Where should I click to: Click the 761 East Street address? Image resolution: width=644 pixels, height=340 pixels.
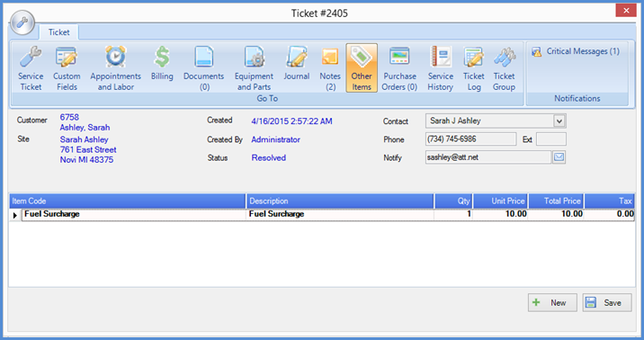coord(88,150)
